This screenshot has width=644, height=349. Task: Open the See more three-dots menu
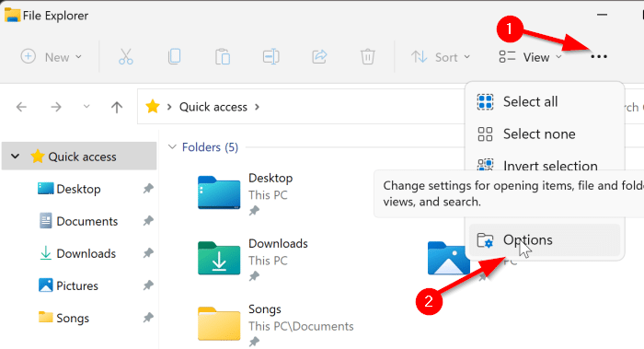[599, 57]
